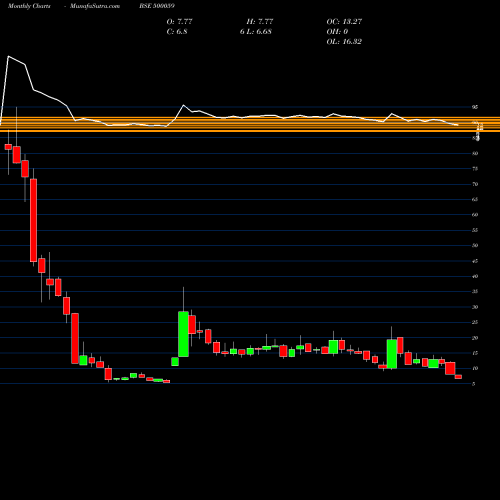
Task: Select the high value "H: 7.77"
Action: (x=260, y=22)
